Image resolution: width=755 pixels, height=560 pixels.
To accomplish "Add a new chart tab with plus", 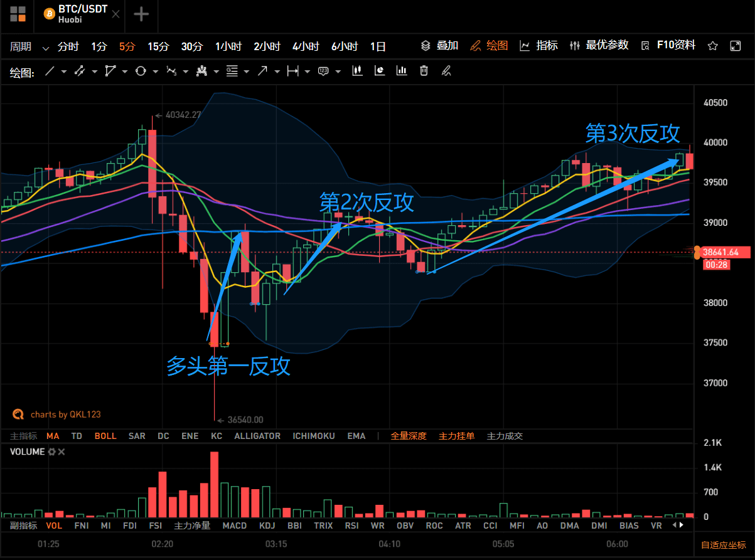I will click(x=142, y=14).
